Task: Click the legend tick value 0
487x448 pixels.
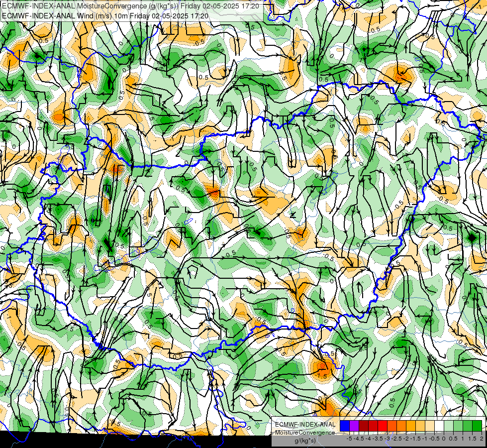Action: click(444, 439)
